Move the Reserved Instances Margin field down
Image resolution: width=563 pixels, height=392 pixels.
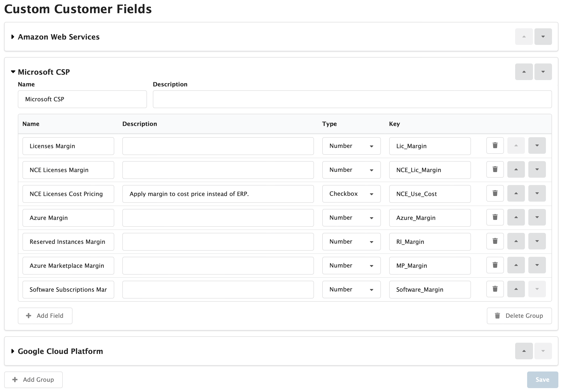[537, 241]
